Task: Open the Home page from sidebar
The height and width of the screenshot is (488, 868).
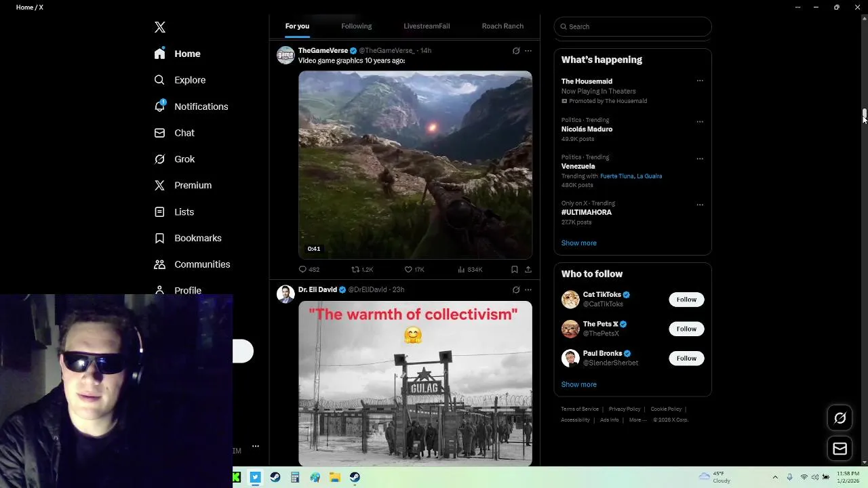Action: [x=178, y=54]
